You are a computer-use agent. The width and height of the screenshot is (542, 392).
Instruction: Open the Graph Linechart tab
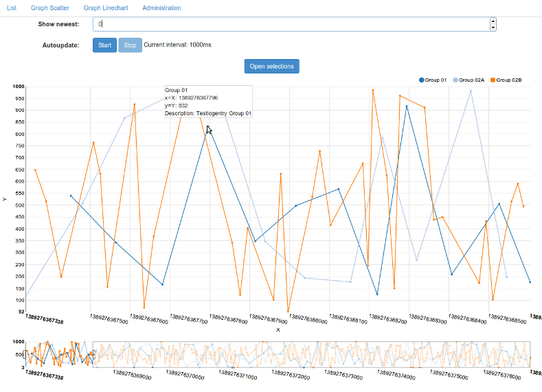point(106,8)
